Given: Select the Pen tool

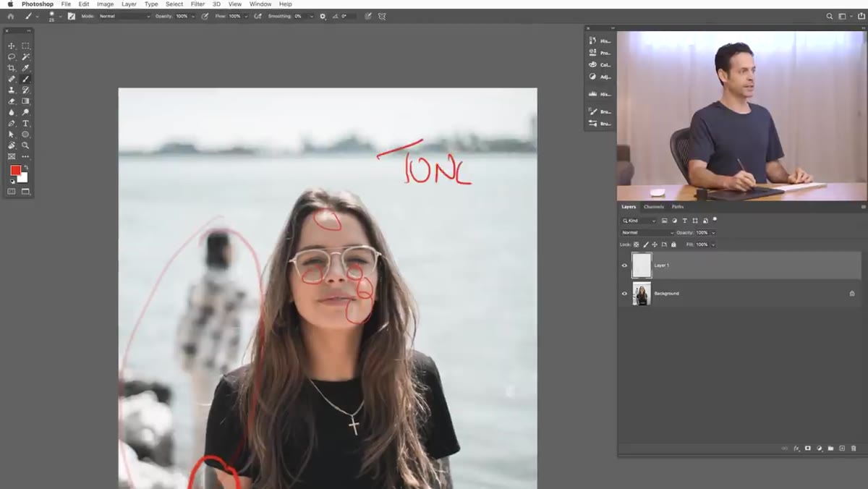Looking at the screenshot, I should click(x=12, y=124).
